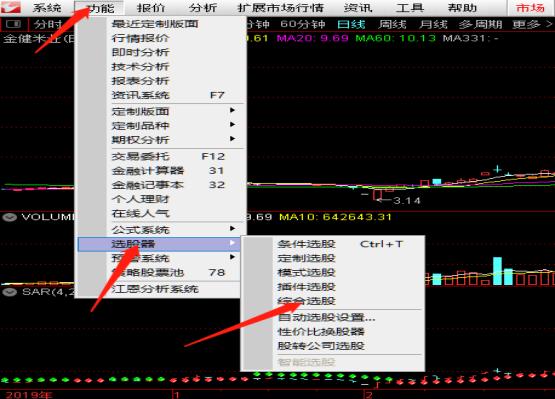555x399 pixels.
Task: Switch to the 多周期 tab
Action: [481, 24]
